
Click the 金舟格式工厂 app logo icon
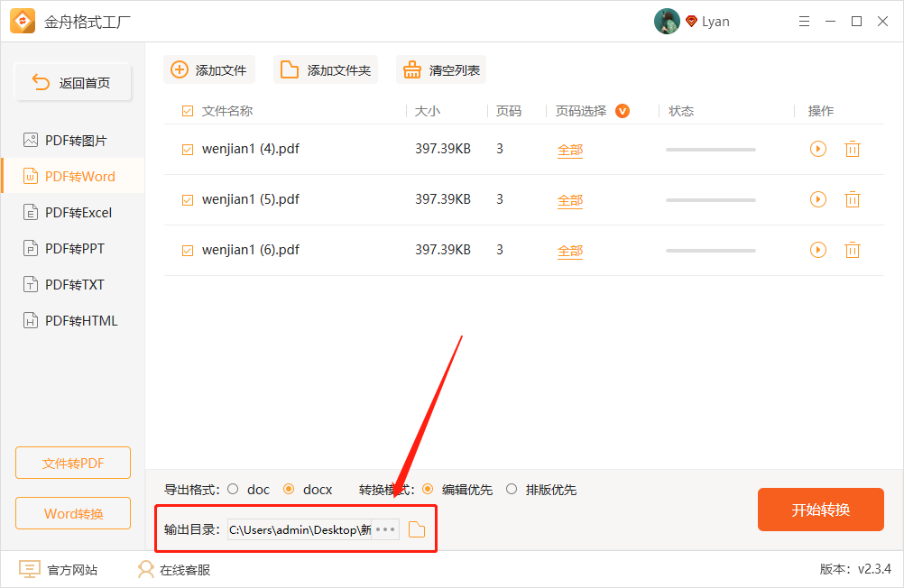coord(23,22)
